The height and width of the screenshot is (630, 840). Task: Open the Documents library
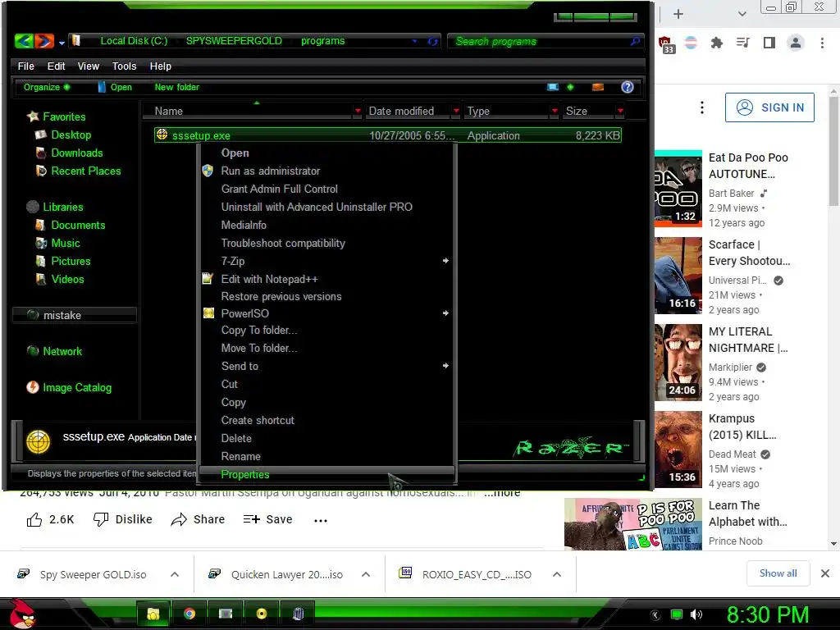[x=78, y=225]
